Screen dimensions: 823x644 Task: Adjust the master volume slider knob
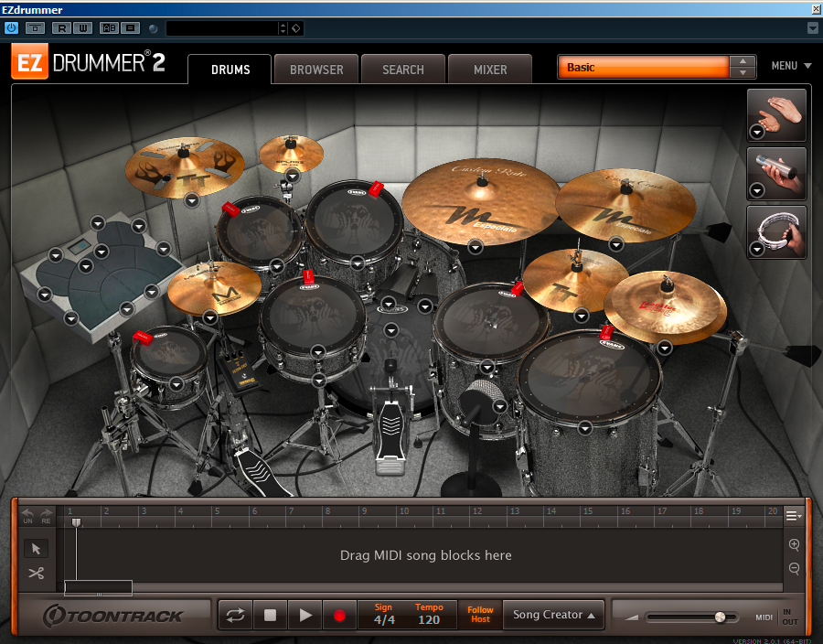(721, 617)
